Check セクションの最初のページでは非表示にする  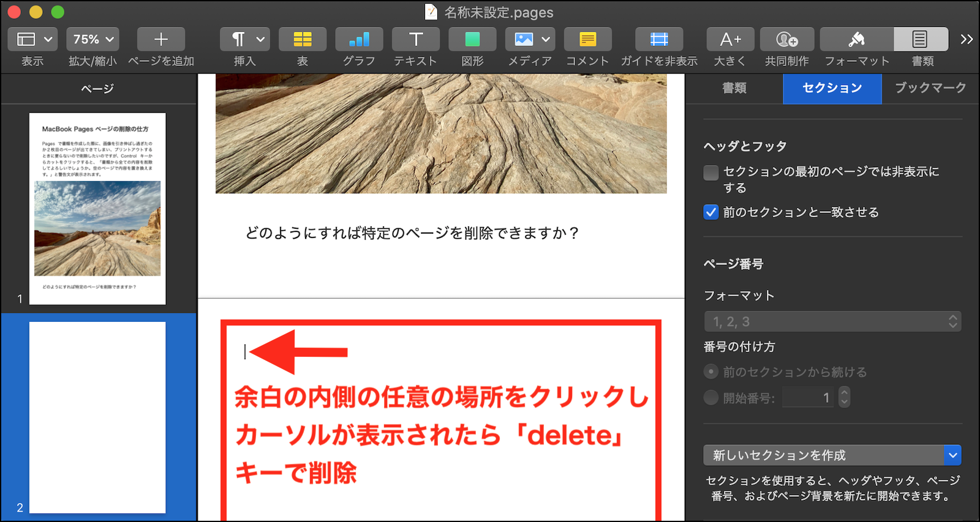click(711, 173)
